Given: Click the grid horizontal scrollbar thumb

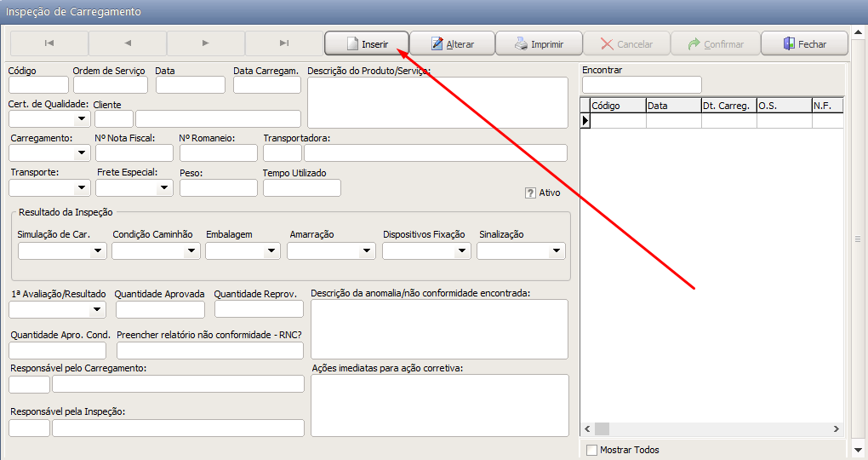Looking at the screenshot, I should pos(602,429).
